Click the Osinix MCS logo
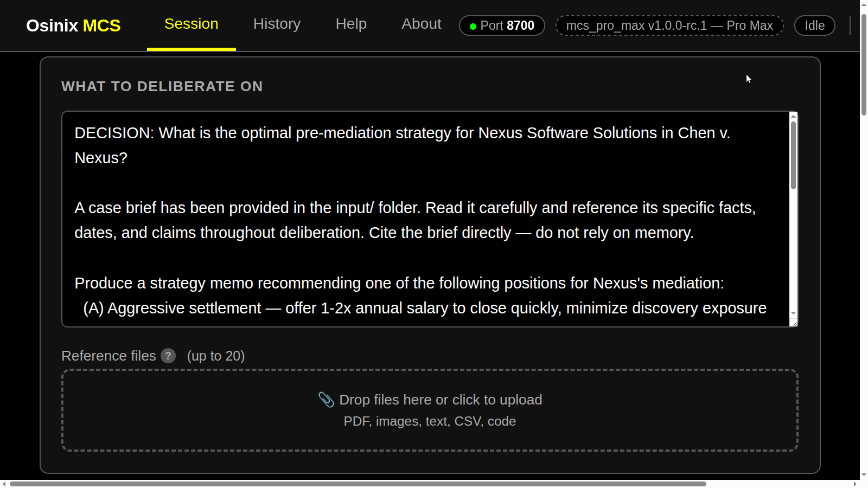This screenshot has height=488, width=868. click(x=73, y=25)
